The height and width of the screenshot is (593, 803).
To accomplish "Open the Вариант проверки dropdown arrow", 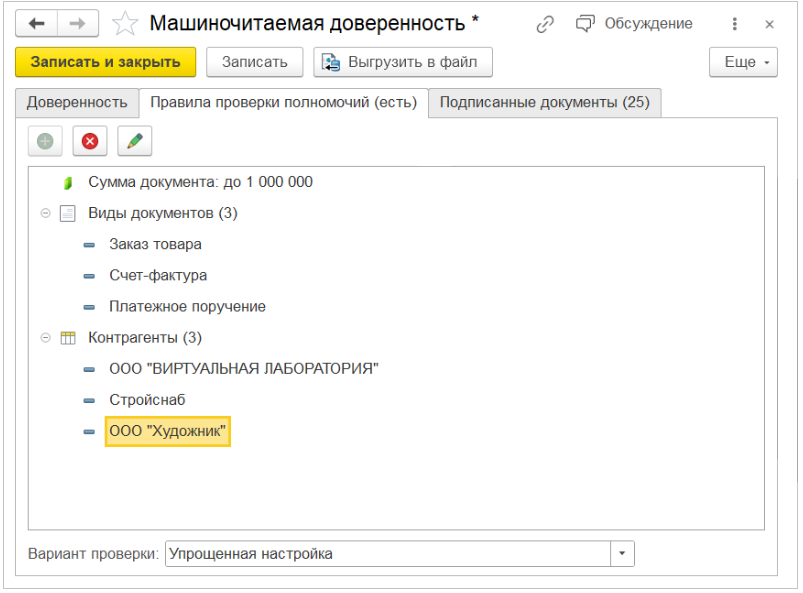I will 623,554.
